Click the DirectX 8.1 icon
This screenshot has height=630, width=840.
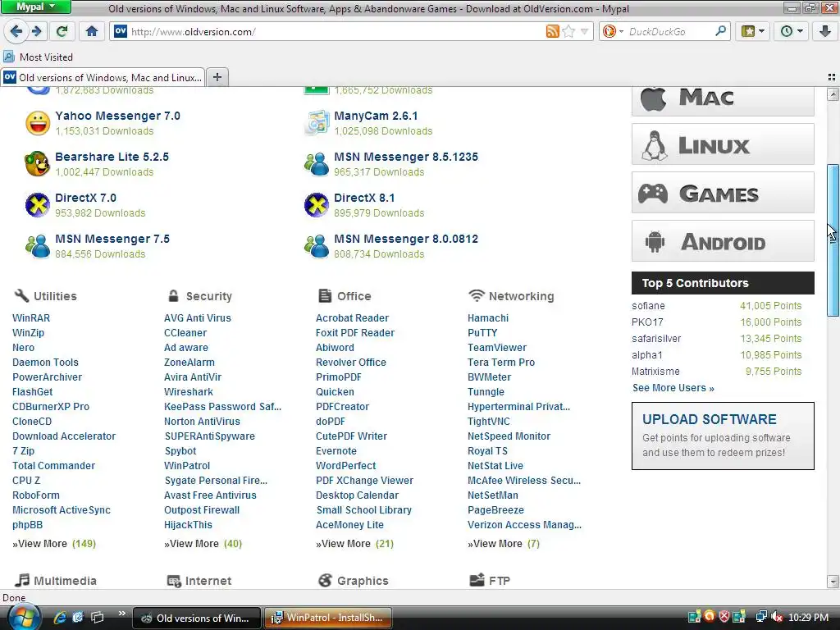(317, 205)
